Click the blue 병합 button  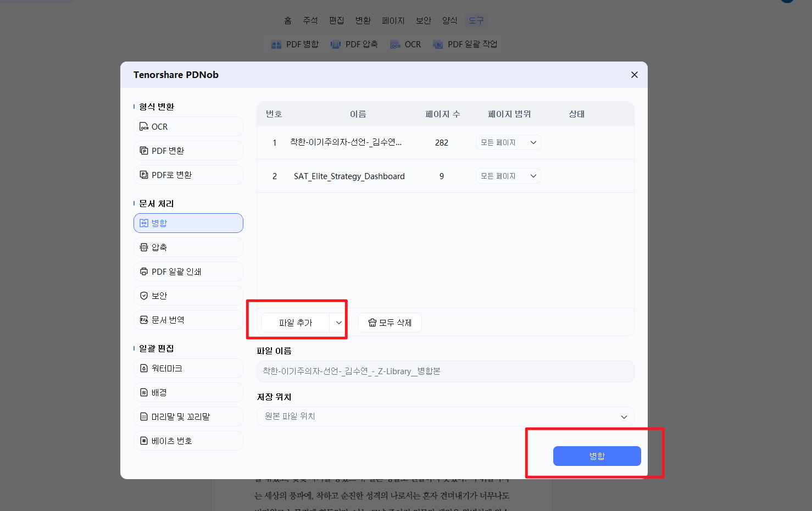click(597, 456)
